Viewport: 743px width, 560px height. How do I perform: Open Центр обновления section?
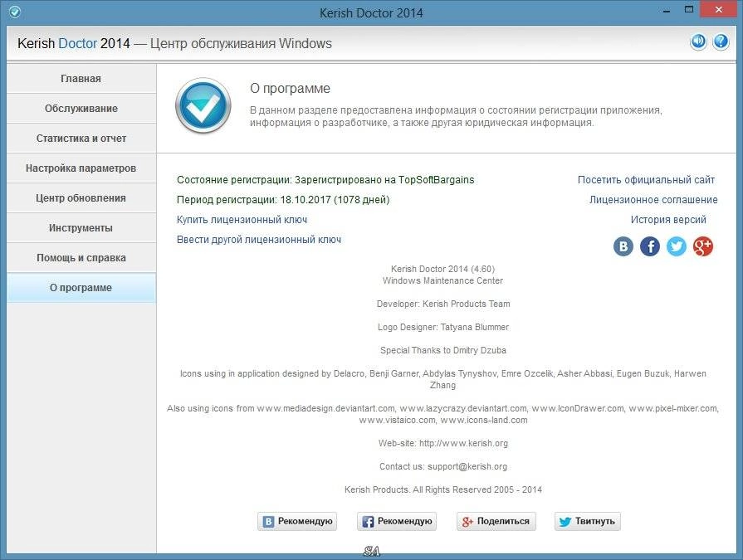point(81,198)
